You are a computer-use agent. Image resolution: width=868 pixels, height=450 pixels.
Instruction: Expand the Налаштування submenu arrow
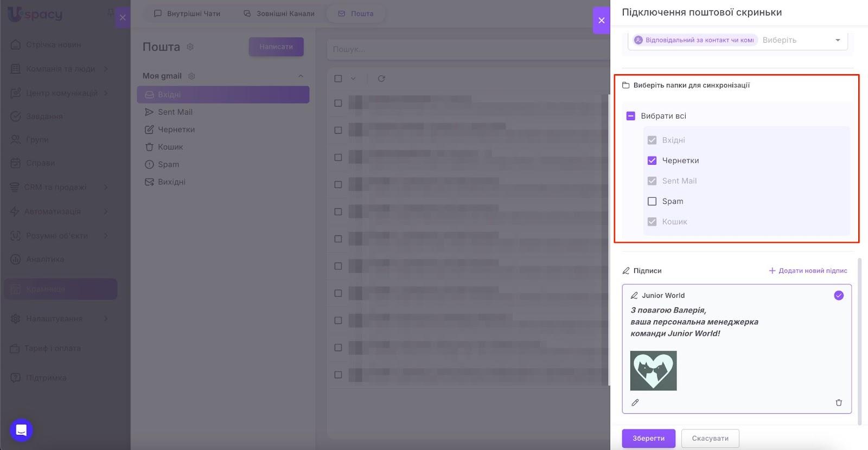click(x=106, y=319)
